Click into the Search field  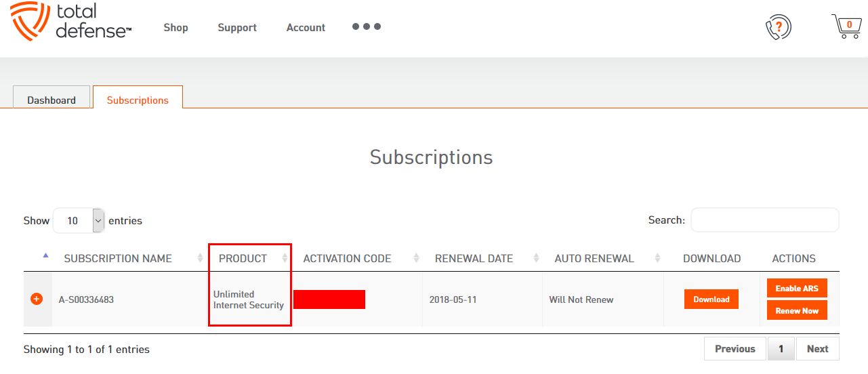(764, 220)
